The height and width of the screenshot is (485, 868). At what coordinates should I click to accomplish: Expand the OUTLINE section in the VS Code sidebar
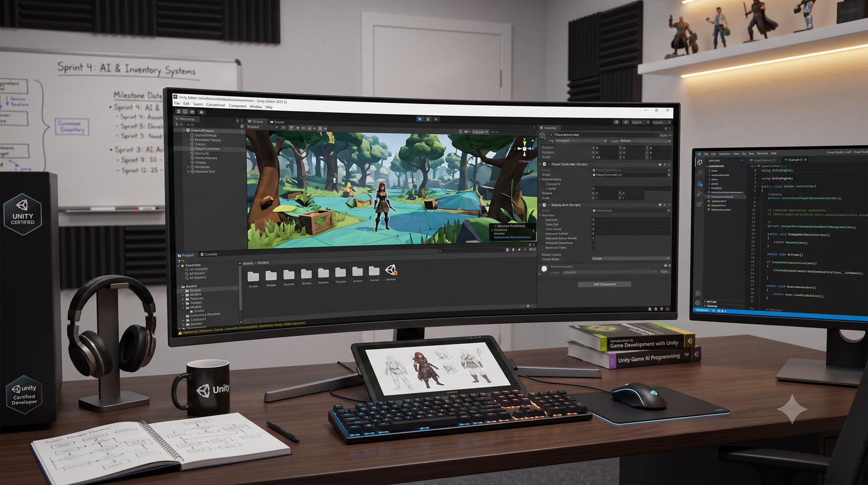(712, 302)
